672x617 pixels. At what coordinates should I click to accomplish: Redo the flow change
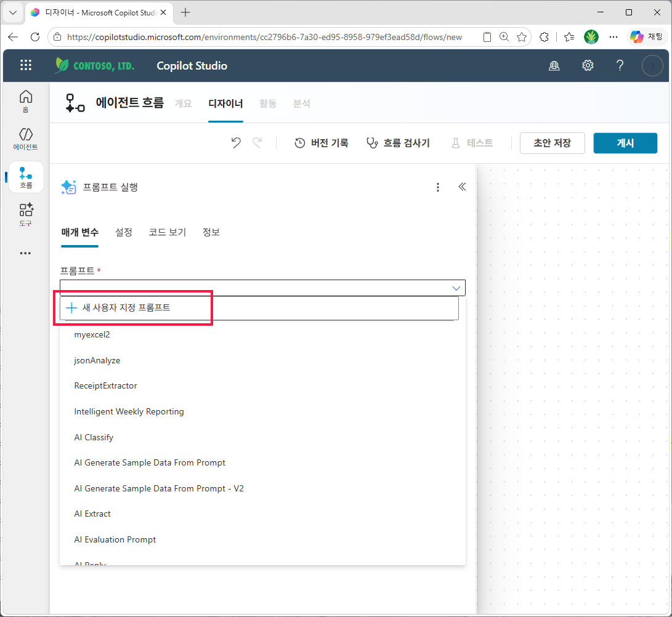point(257,143)
